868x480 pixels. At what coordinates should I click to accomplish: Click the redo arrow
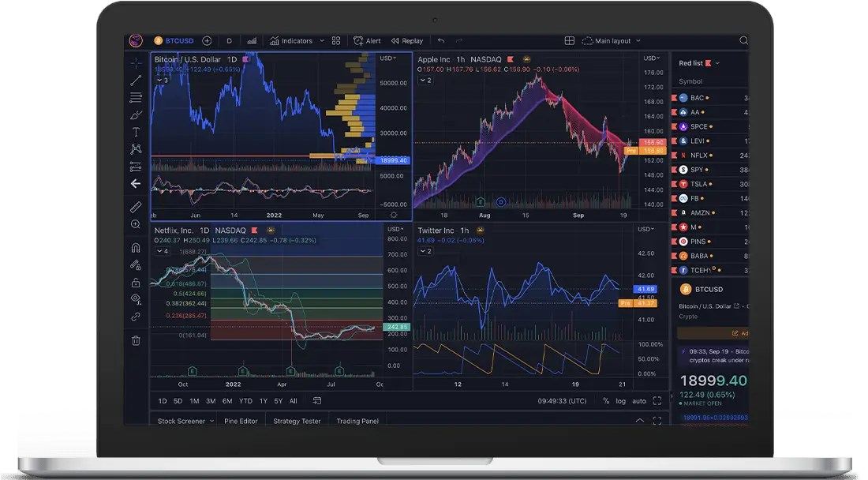(459, 41)
